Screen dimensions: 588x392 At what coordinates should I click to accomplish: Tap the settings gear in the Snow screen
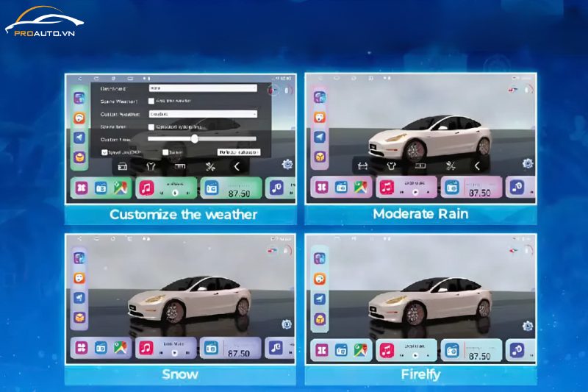pos(287,324)
